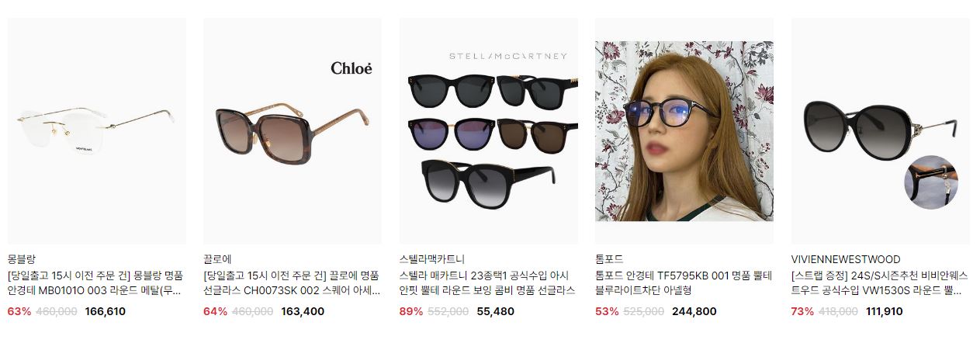Open the CH0073SK 002 sunglasses product title
The width and height of the screenshot is (980, 364).
[292, 283]
